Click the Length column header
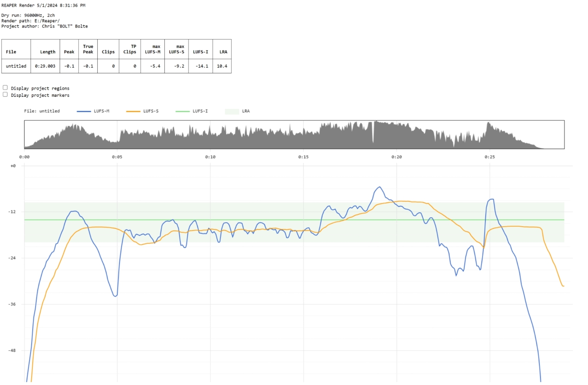The height and width of the screenshot is (385, 588). [x=47, y=52]
